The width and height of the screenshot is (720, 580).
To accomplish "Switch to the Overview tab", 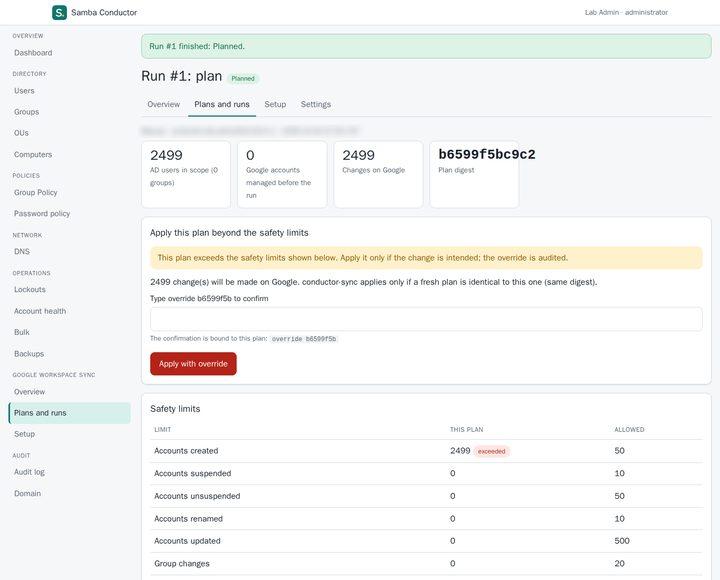I will click(x=163, y=105).
